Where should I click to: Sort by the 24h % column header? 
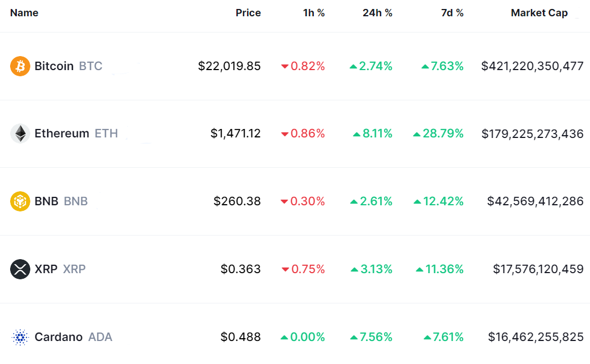pyautogui.click(x=377, y=13)
